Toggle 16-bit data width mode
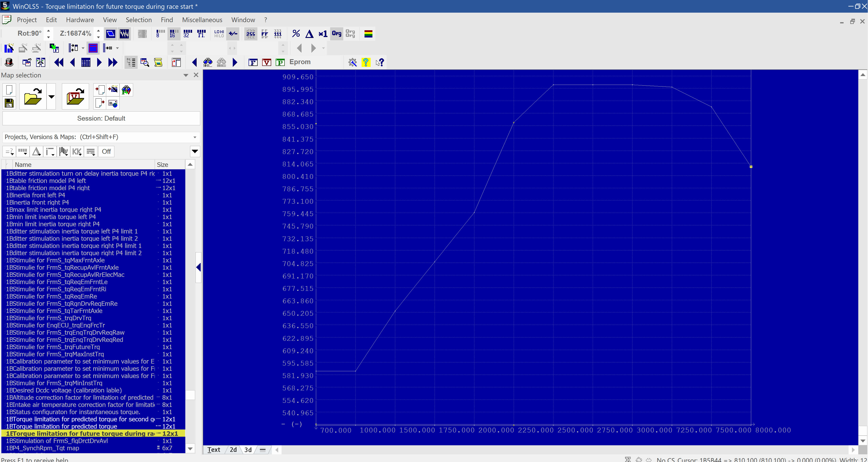 click(174, 34)
